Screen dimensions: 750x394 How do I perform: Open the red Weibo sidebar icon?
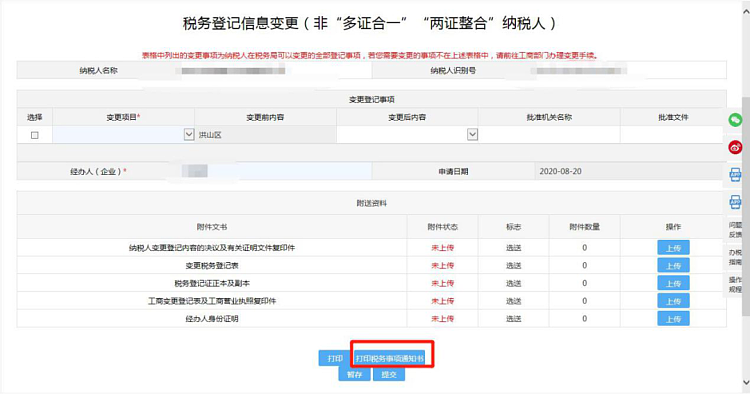[735, 147]
